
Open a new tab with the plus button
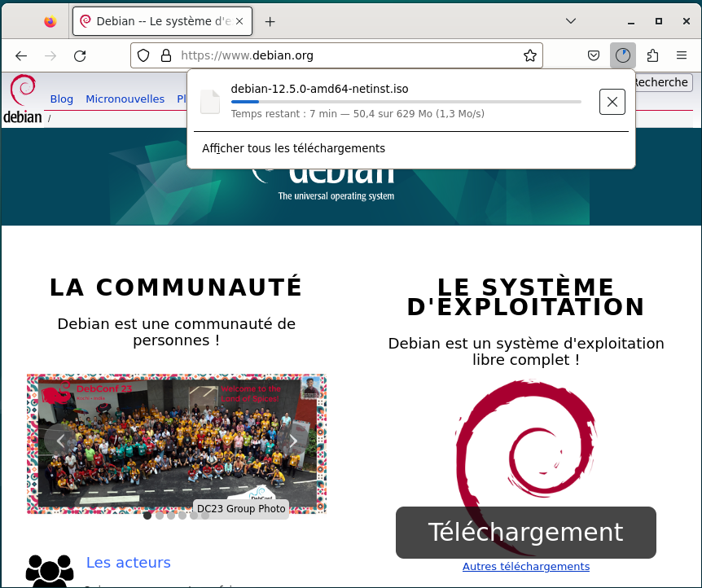[x=270, y=21]
